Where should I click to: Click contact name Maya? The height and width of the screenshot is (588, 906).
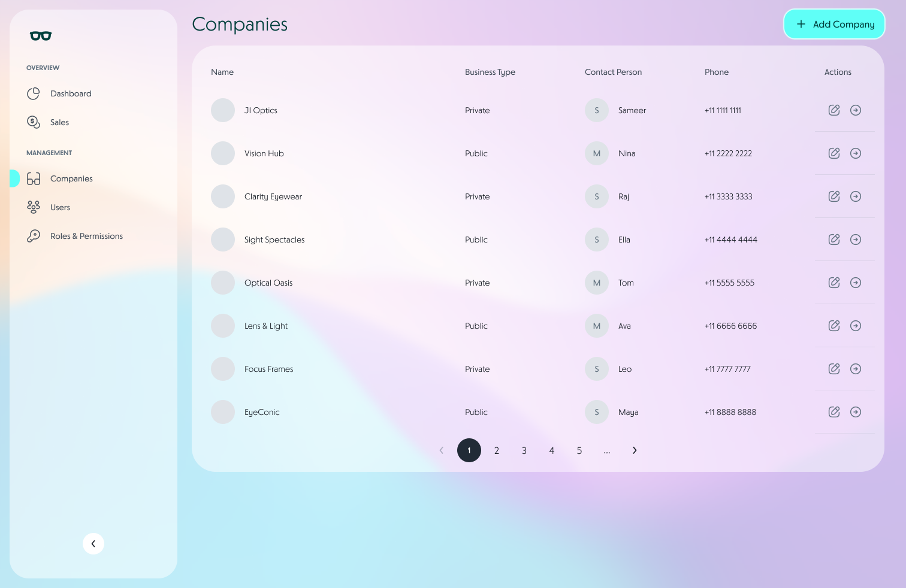point(629,412)
